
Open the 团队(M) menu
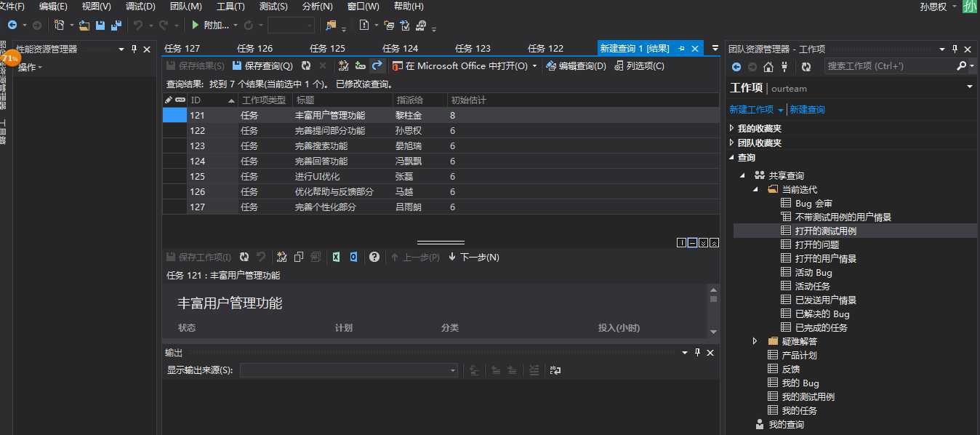pos(186,7)
